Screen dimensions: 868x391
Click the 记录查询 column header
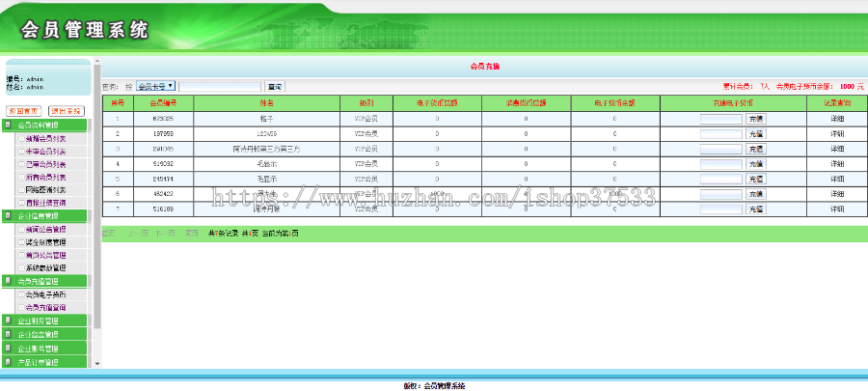[x=837, y=103]
